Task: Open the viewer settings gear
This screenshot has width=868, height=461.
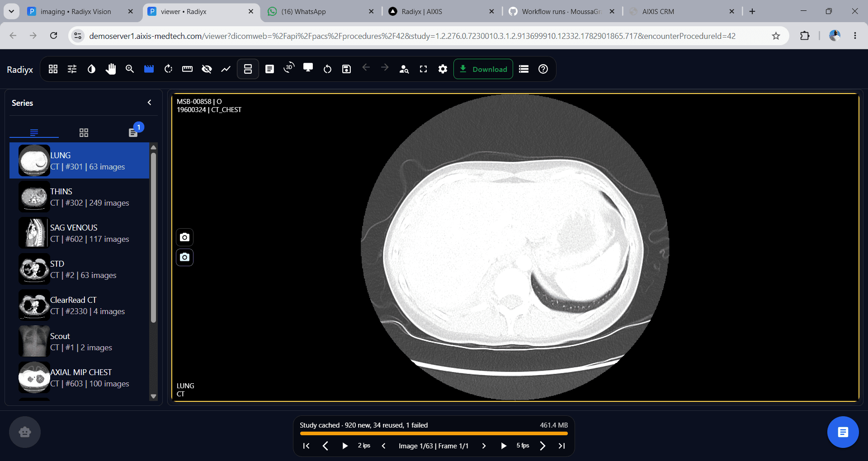Action: tap(443, 69)
